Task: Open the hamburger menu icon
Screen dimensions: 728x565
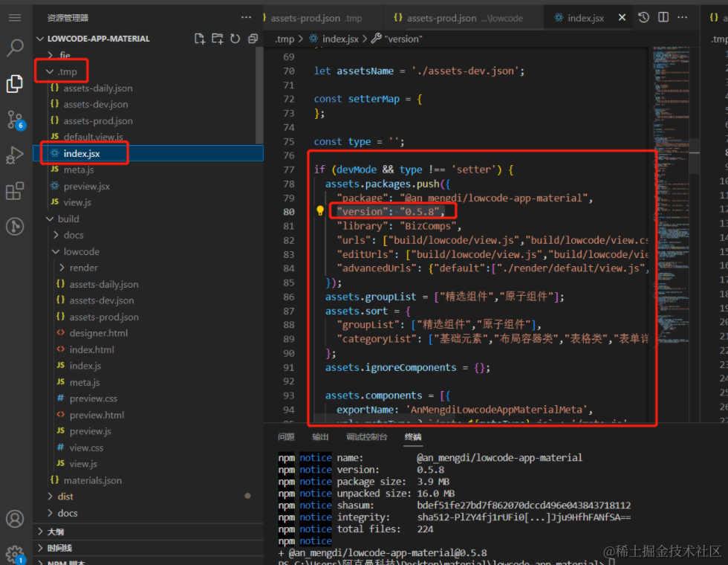Action: coord(15,18)
